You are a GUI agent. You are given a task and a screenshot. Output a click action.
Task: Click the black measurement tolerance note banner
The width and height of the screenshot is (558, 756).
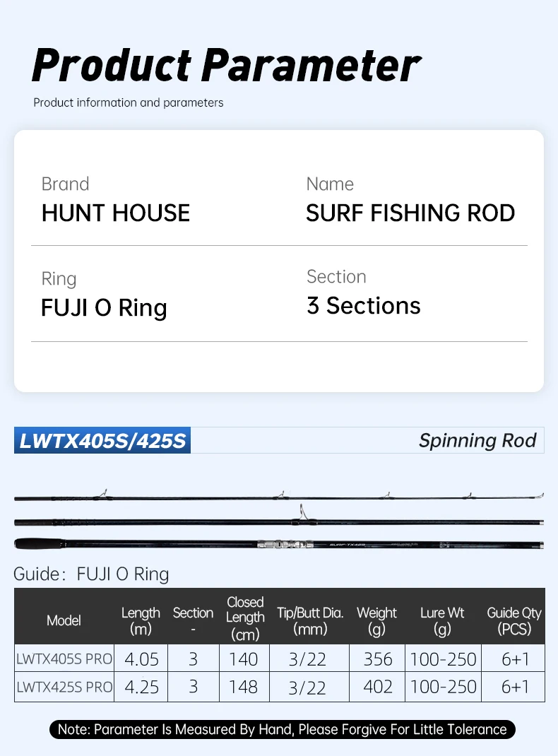point(283,729)
